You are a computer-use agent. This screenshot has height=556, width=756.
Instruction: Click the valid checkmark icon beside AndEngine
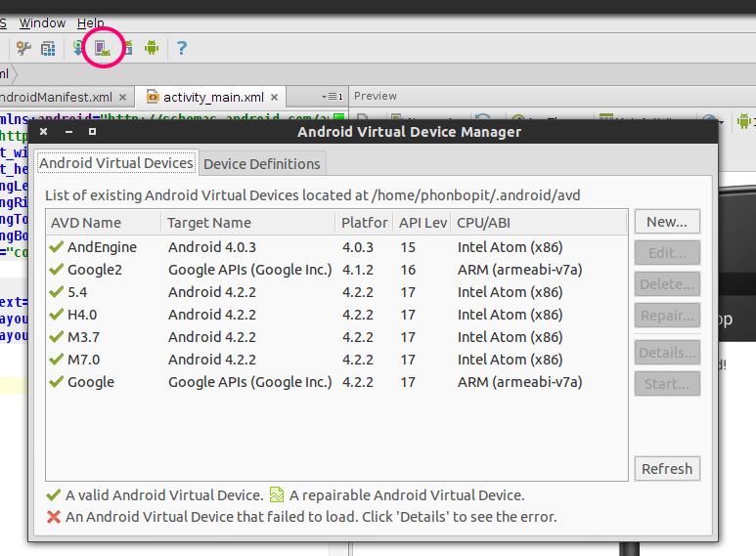pyautogui.click(x=57, y=246)
